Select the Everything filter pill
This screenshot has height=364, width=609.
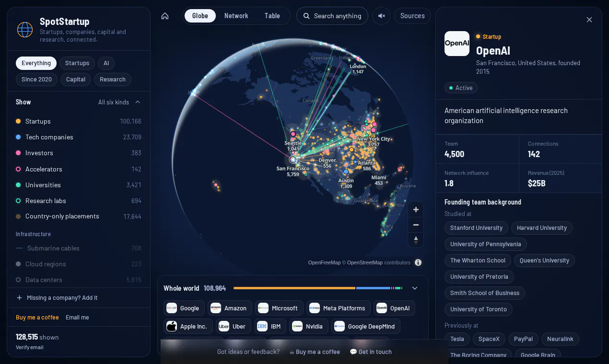coord(36,63)
